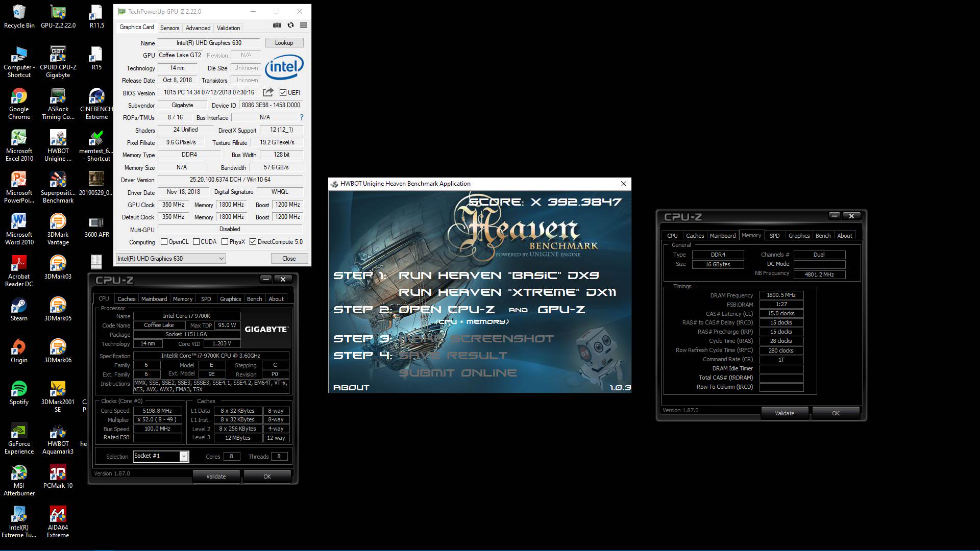The height and width of the screenshot is (551, 980).
Task: Open the R11.5 desktop shortcut
Action: tap(96, 16)
